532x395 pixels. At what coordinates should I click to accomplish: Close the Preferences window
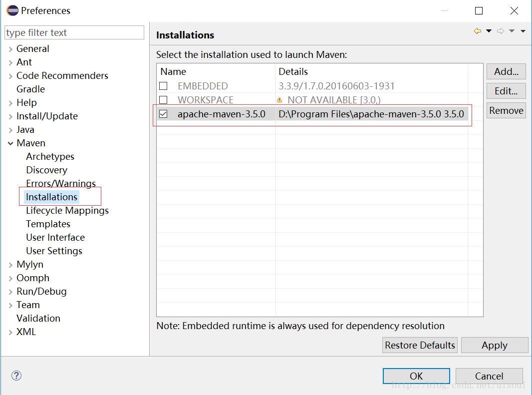tap(514, 11)
